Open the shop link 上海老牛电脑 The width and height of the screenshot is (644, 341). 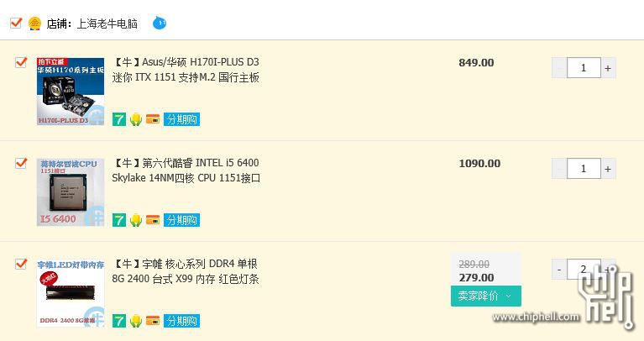pos(107,24)
